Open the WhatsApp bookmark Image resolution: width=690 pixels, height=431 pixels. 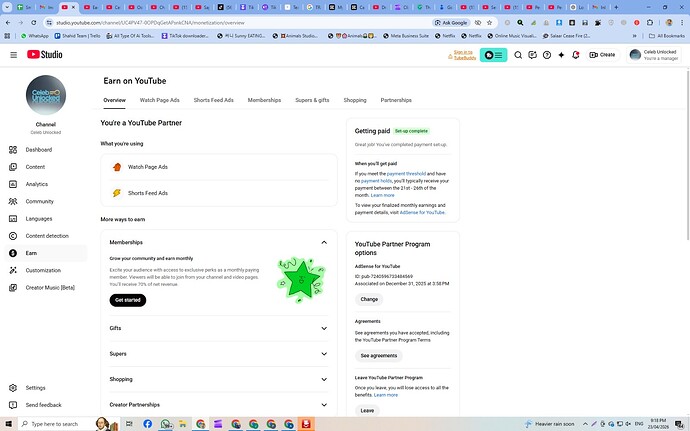pos(35,36)
